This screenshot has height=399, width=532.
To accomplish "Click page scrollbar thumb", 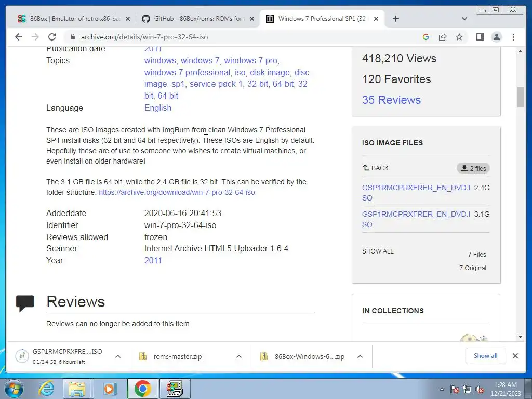I will [520, 97].
